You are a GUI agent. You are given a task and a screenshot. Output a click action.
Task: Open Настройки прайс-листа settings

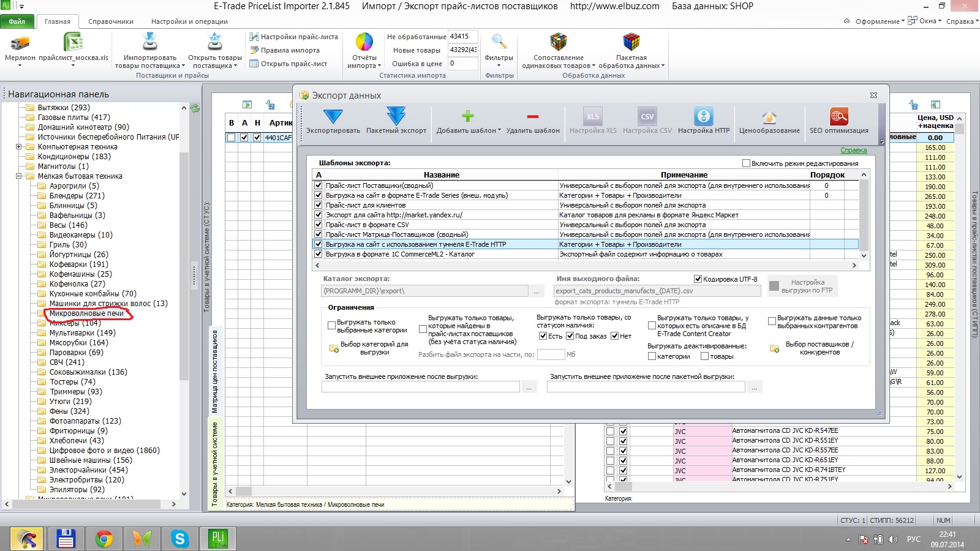pyautogui.click(x=294, y=37)
